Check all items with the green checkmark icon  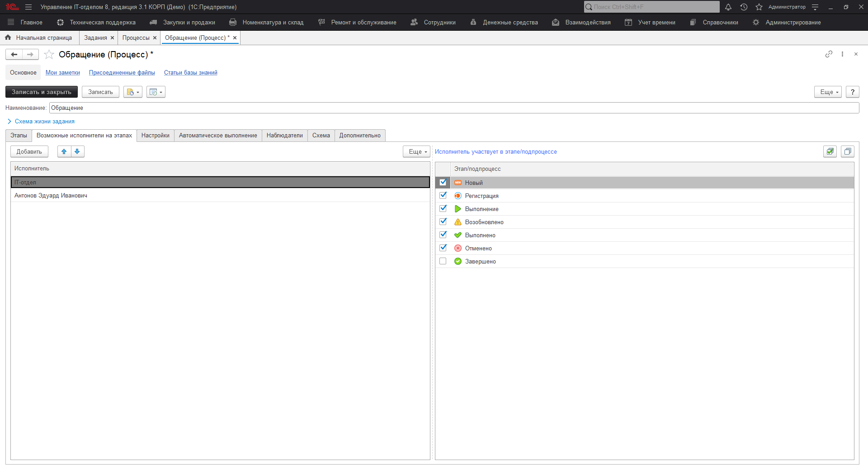[x=830, y=151]
